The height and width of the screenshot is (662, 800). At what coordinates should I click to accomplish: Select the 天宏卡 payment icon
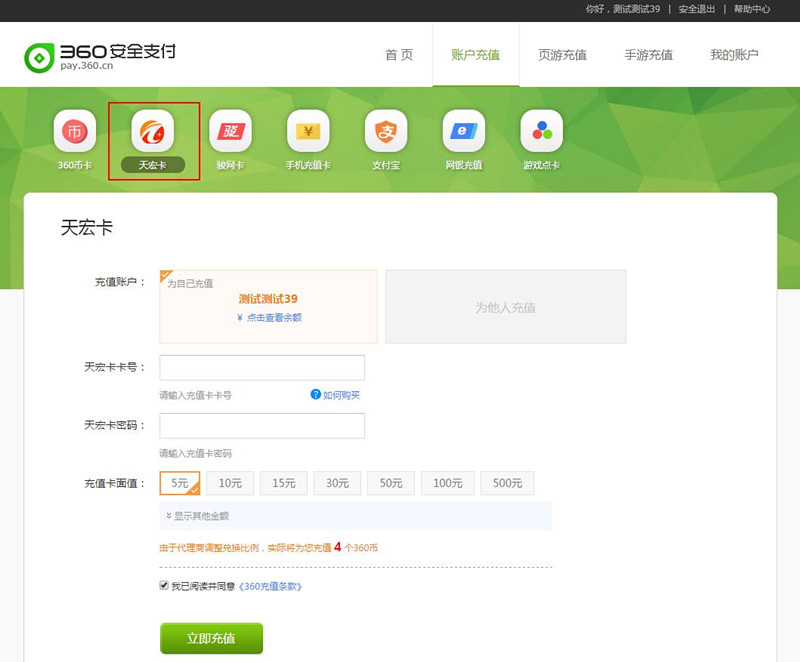point(153,131)
